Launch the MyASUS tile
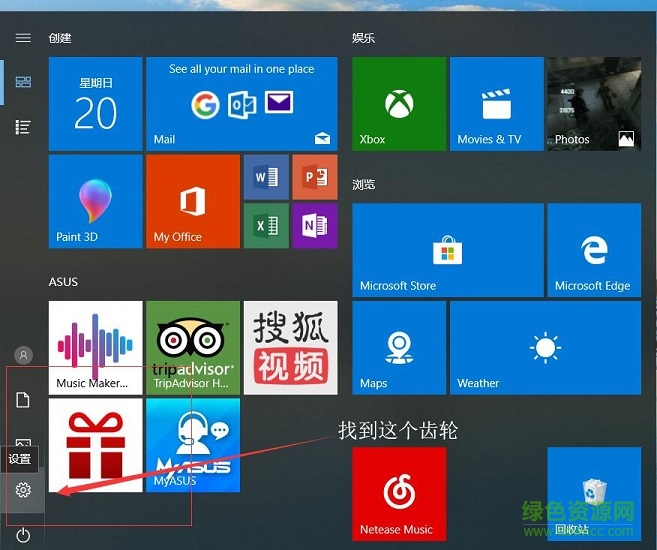Viewport: 657px width, 550px height. point(193,445)
